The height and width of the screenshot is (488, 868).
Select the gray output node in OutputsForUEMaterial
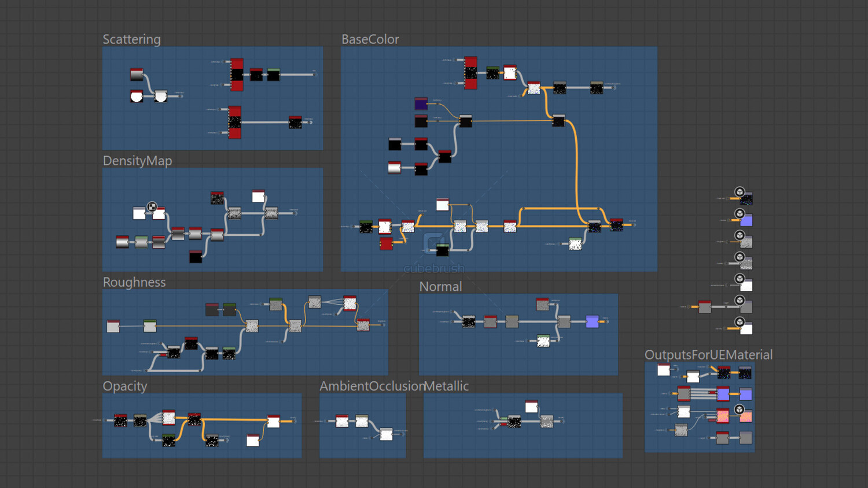[746, 438]
